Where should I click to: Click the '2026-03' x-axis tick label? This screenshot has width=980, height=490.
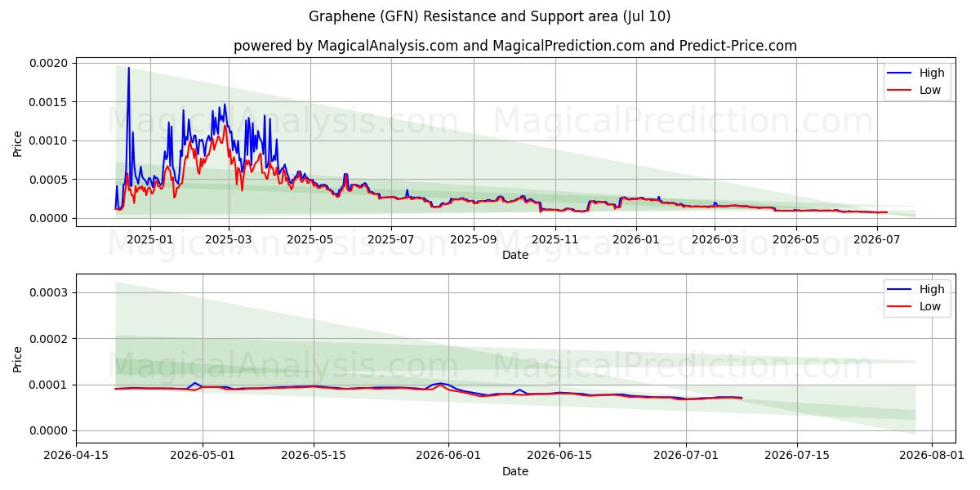coord(715,239)
